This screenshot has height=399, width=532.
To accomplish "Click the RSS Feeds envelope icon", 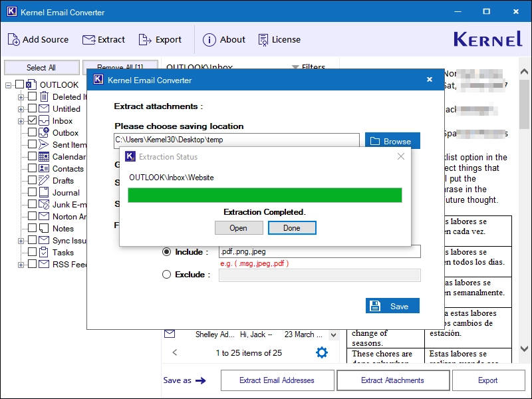I will (x=44, y=264).
